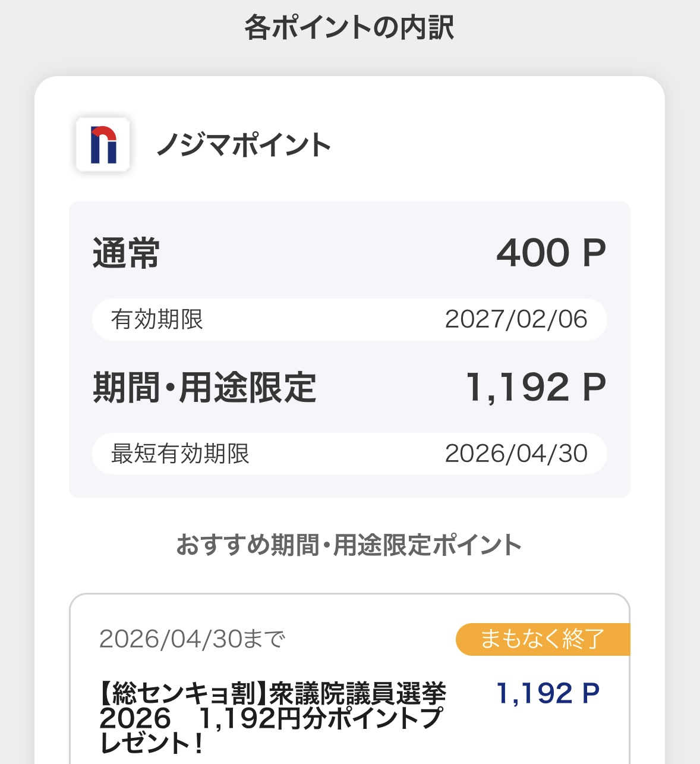Click the orange まもなく終了 badge
The height and width of the screenshot is (764, 700).
[542, 639]
